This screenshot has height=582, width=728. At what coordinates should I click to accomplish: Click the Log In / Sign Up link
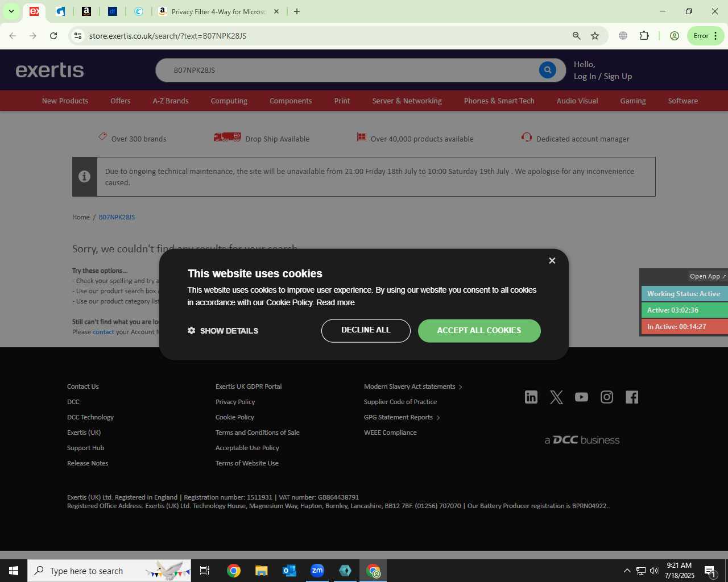pyautogui.click(x=603, y=76)
